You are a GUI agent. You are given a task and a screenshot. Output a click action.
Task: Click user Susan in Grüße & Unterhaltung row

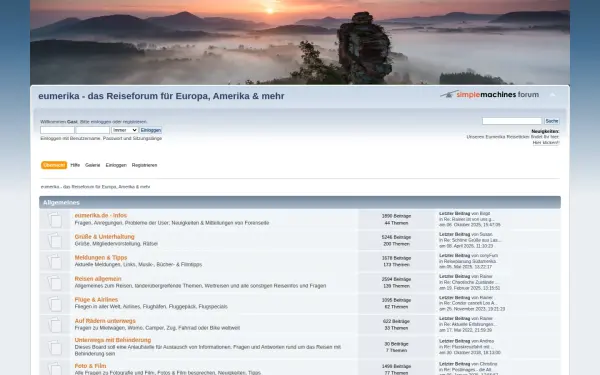486,234
